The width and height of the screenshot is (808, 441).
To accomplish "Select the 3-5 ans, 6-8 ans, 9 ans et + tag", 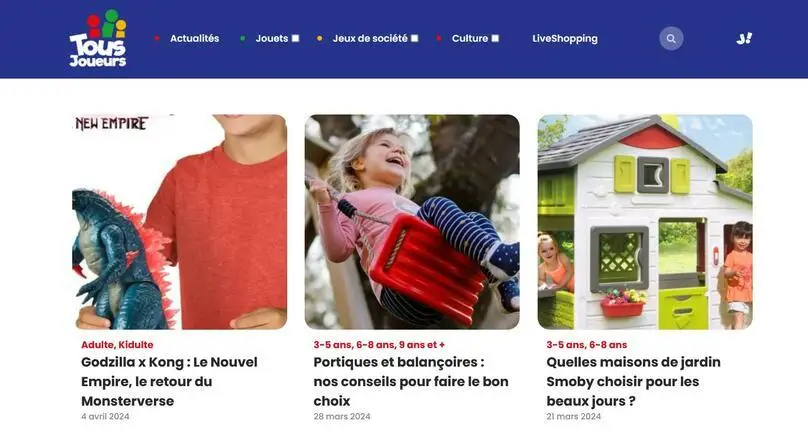I will (x=379, y=345).
